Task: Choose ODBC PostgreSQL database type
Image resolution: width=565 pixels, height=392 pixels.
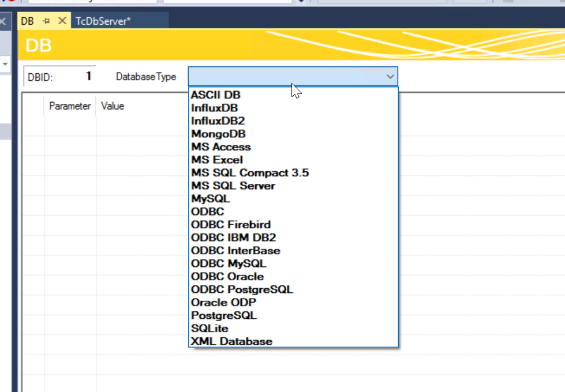Action: click(293, 289)
